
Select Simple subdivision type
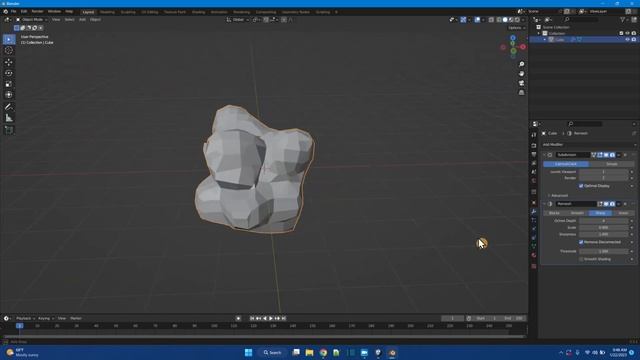[611, 164]
